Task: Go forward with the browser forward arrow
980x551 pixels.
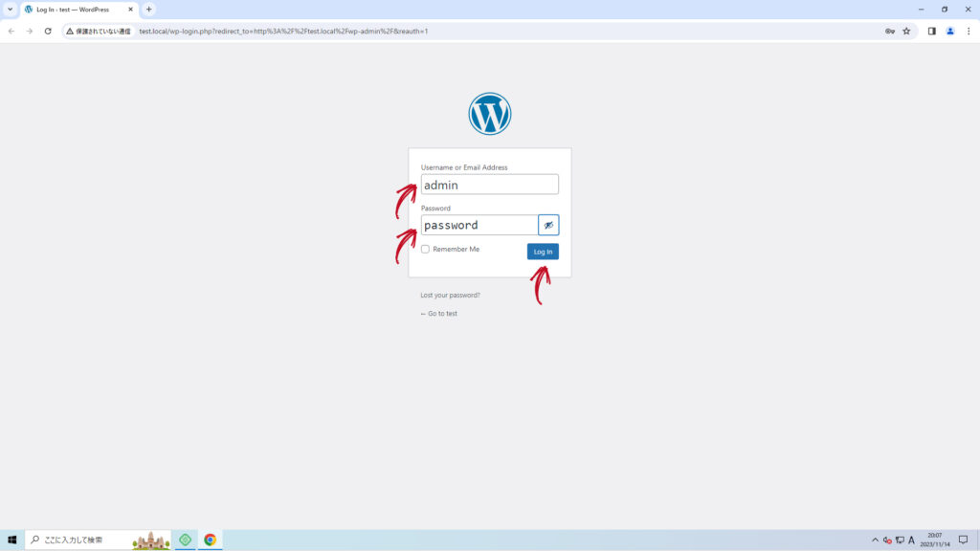Action: coord(30,31)
